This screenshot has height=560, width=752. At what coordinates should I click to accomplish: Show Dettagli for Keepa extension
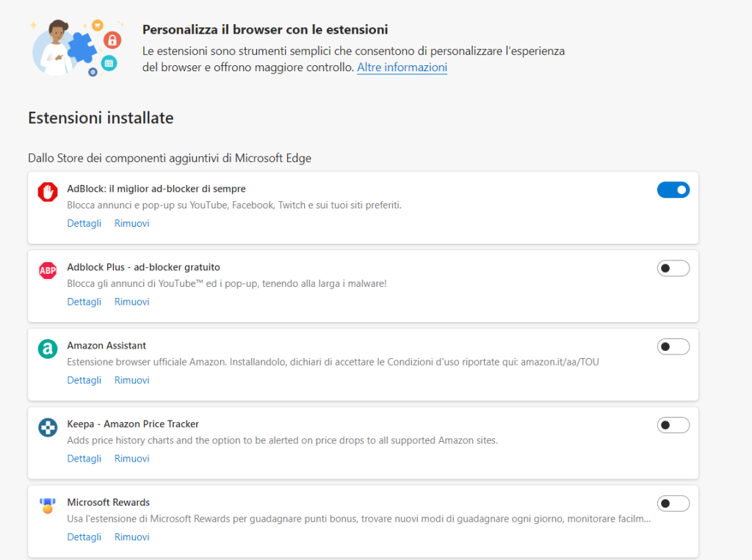(x=84, y=459)
